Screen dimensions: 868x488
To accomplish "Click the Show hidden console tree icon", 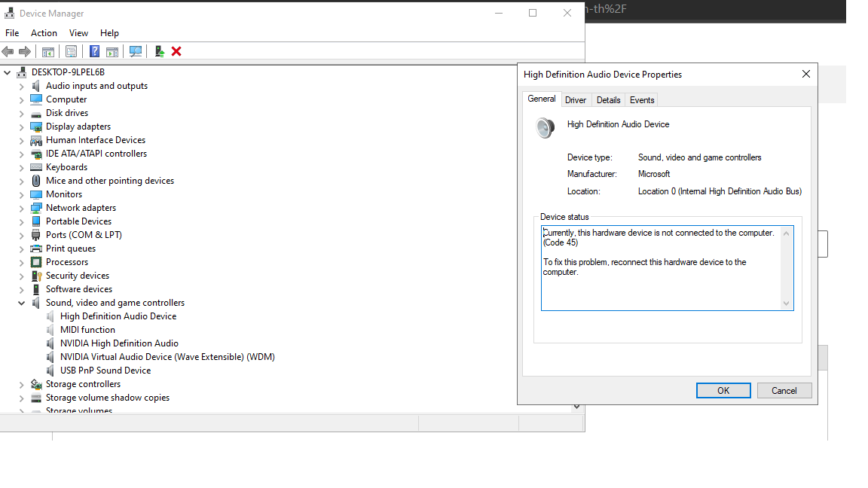I will 48,51.
